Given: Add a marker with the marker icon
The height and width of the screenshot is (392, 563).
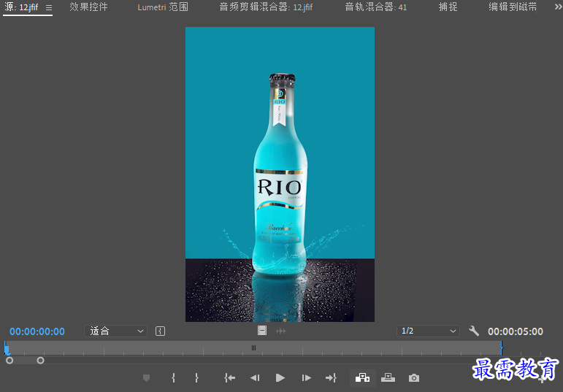Looking at the screenshot, I should (146, 377).
